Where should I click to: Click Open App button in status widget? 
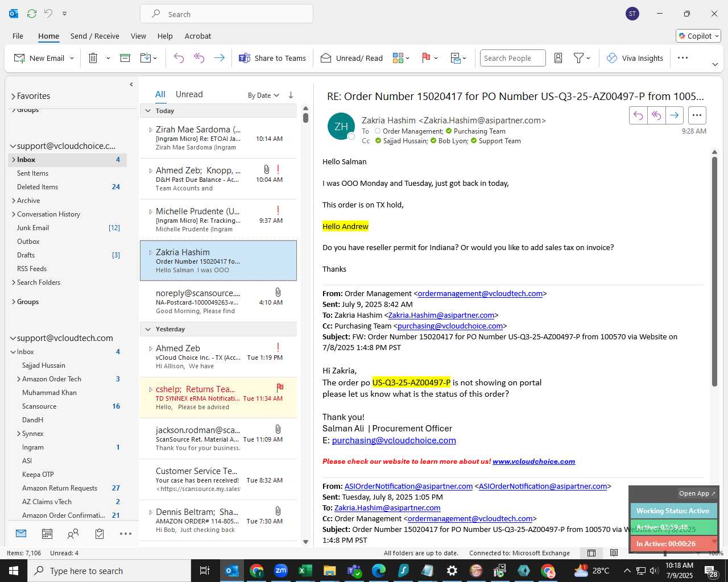697,493
